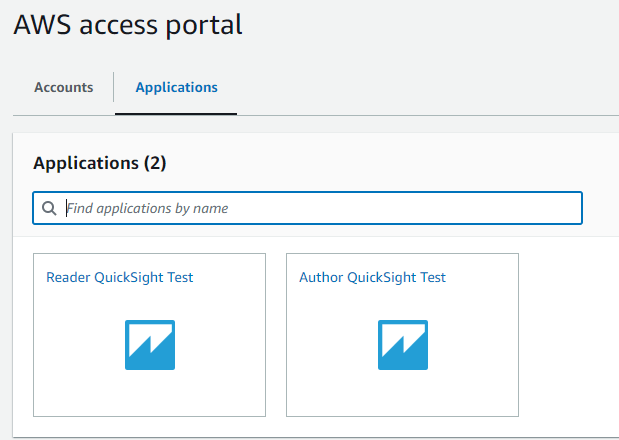
Task: Click the white chart arrow inside Reader icon
Action: tap(151, 339)
